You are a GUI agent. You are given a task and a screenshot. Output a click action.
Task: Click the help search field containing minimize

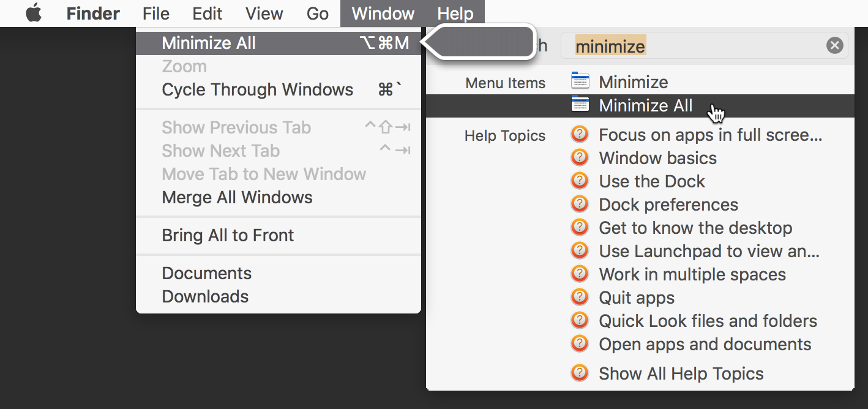pos(698,46)
